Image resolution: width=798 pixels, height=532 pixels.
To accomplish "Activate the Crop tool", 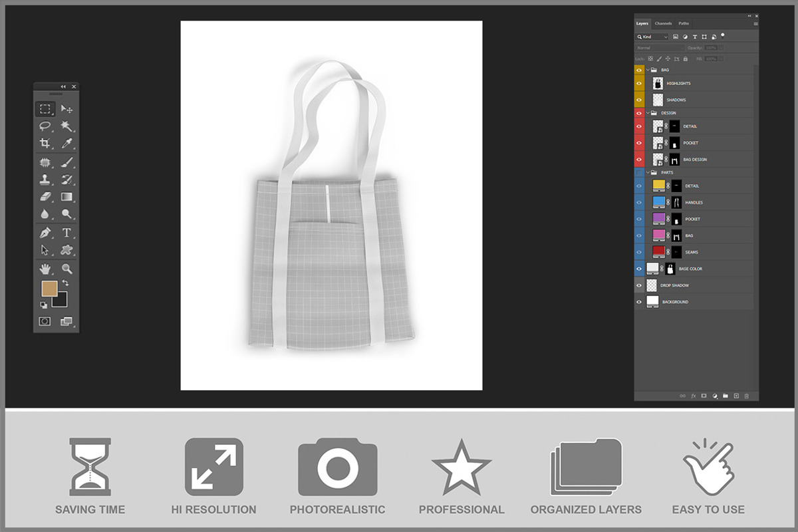I will tap(45, 143).
